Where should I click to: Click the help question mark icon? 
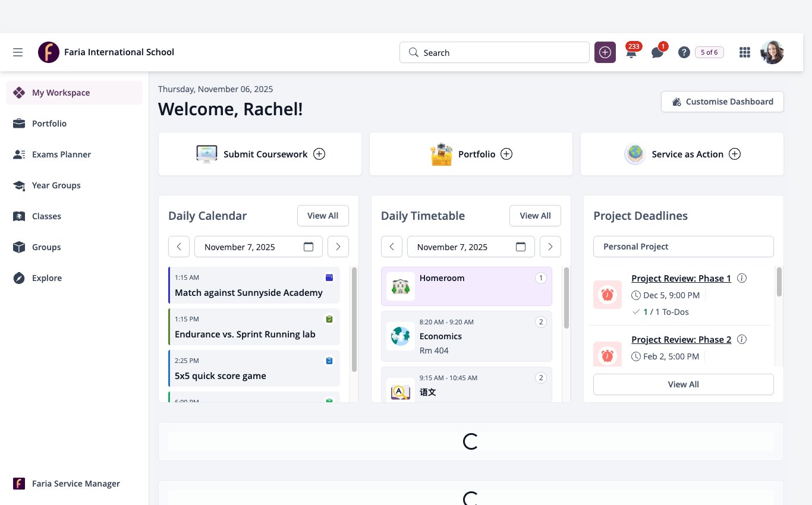684,52
